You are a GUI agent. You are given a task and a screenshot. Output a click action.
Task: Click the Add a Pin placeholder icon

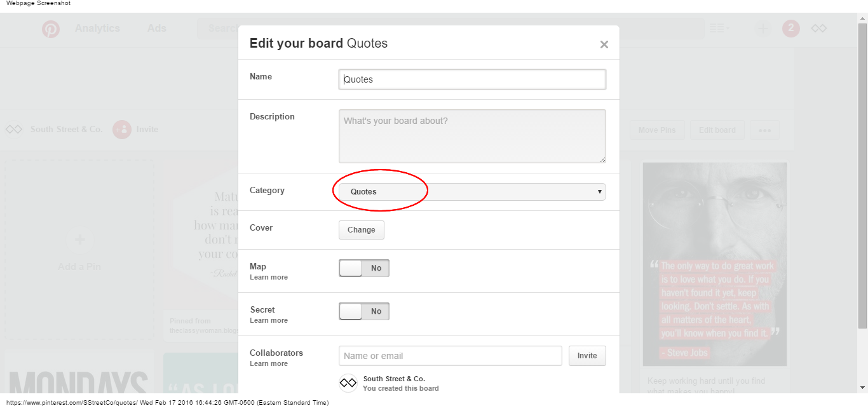79,240
